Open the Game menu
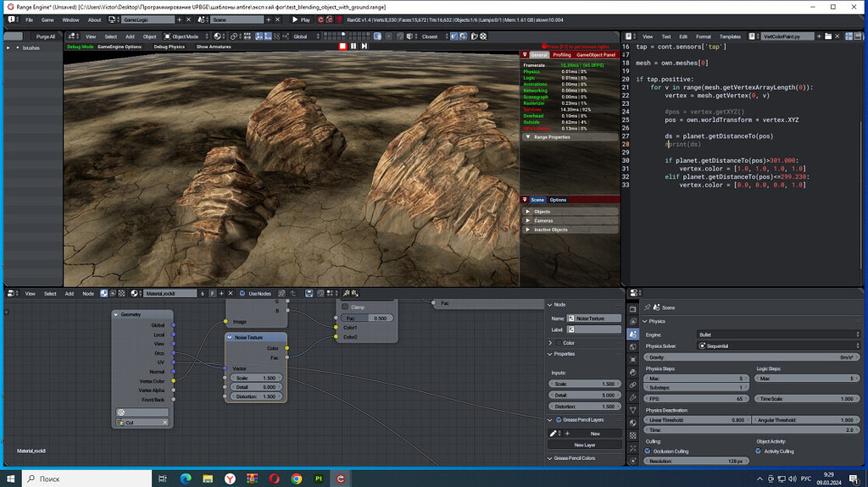The image size is (868, 487). coord(47,20)
